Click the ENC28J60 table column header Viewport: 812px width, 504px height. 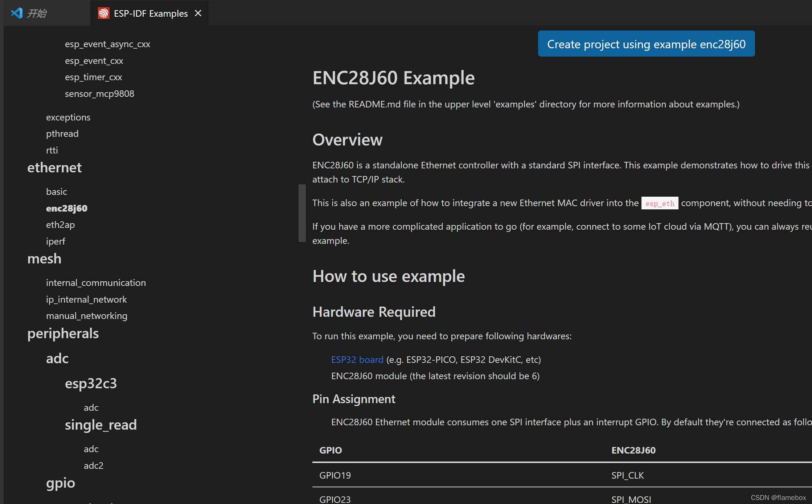point(633,450)
